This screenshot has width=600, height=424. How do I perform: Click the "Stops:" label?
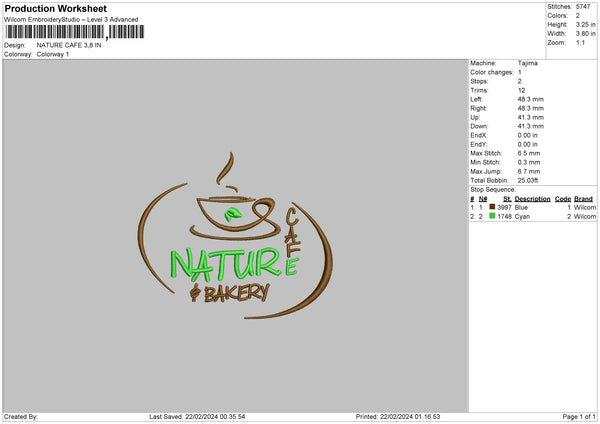pos(479,82)
